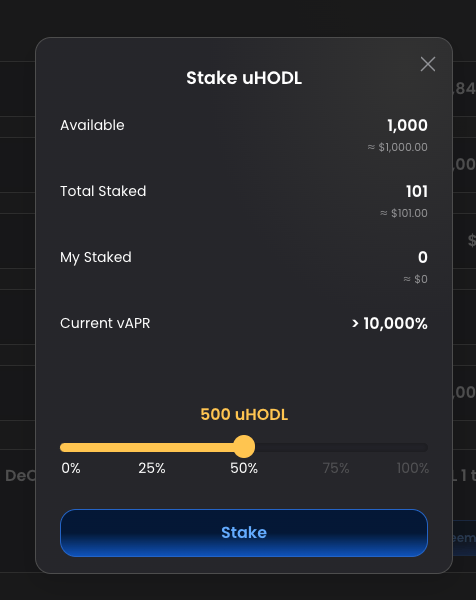Click the yellow slider handle

[244, 447]
